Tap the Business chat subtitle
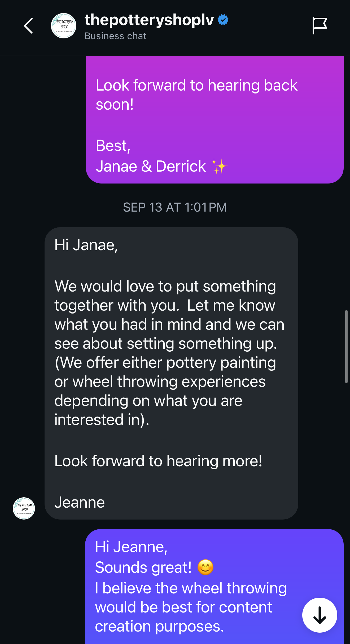The image size is (350, 644). pyautogui.click(x=115, y=36)
